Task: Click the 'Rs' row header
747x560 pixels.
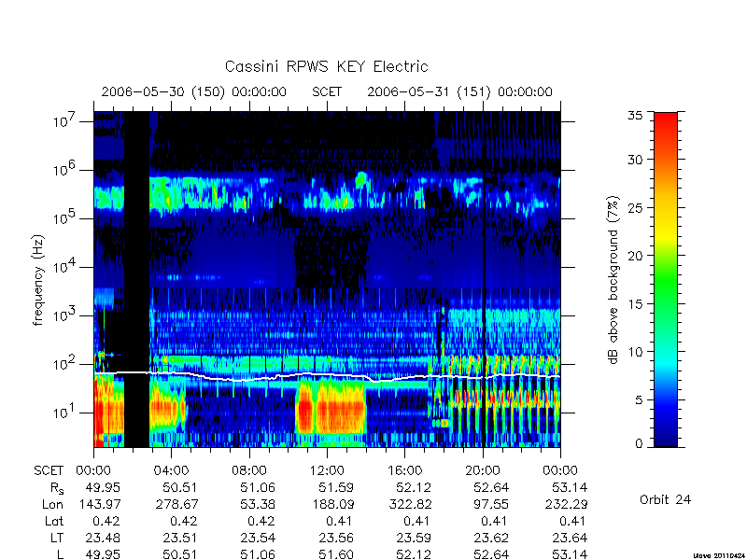Action: (x=57, y=488)
